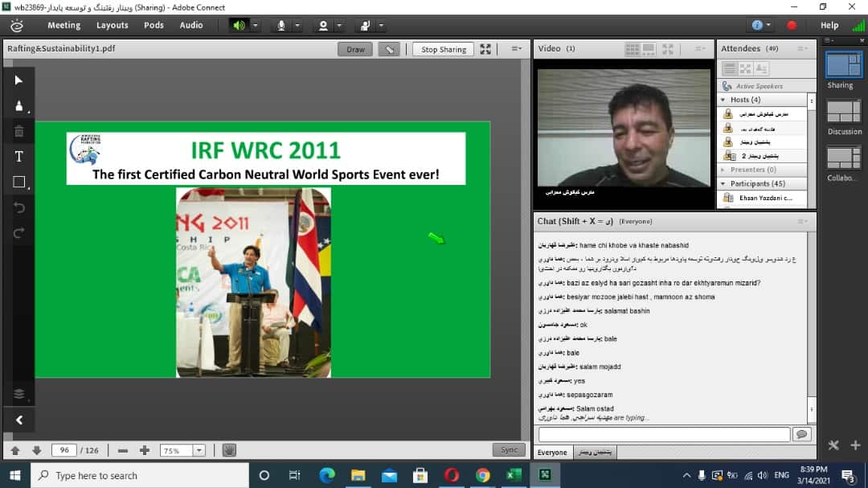Toggle the microphone button

coord(281,25)
